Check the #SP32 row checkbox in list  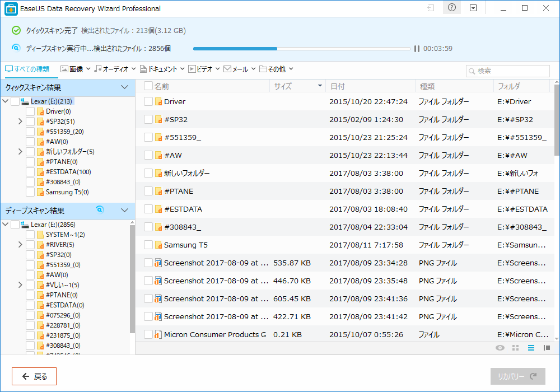tap(148, 119)
